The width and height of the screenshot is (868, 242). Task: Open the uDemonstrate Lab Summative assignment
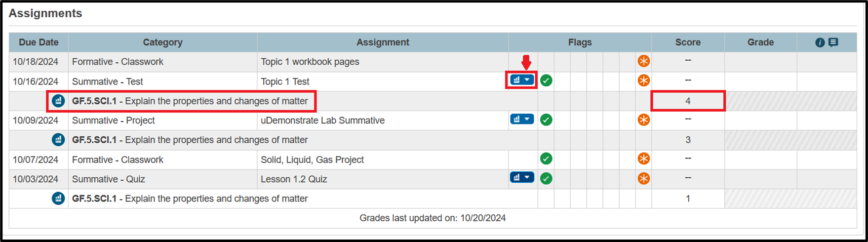click(x=322, y=121)
